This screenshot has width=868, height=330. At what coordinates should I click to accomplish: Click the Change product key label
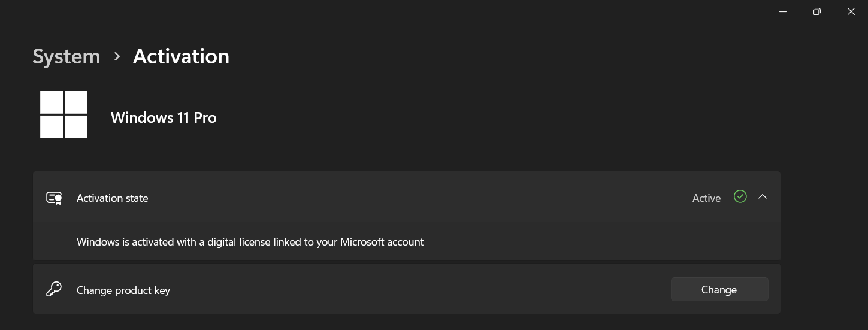pyautogui.click(x=123, y=290)
